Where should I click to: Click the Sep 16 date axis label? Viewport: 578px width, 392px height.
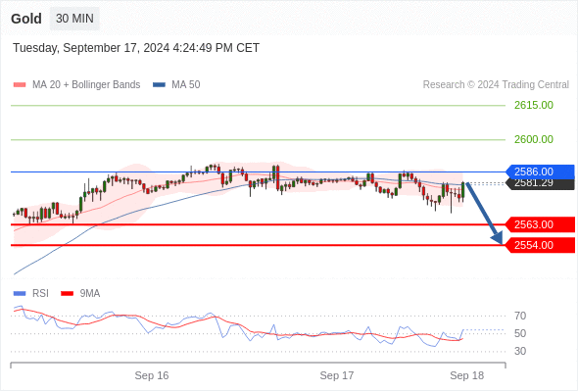tap(152, 375)
